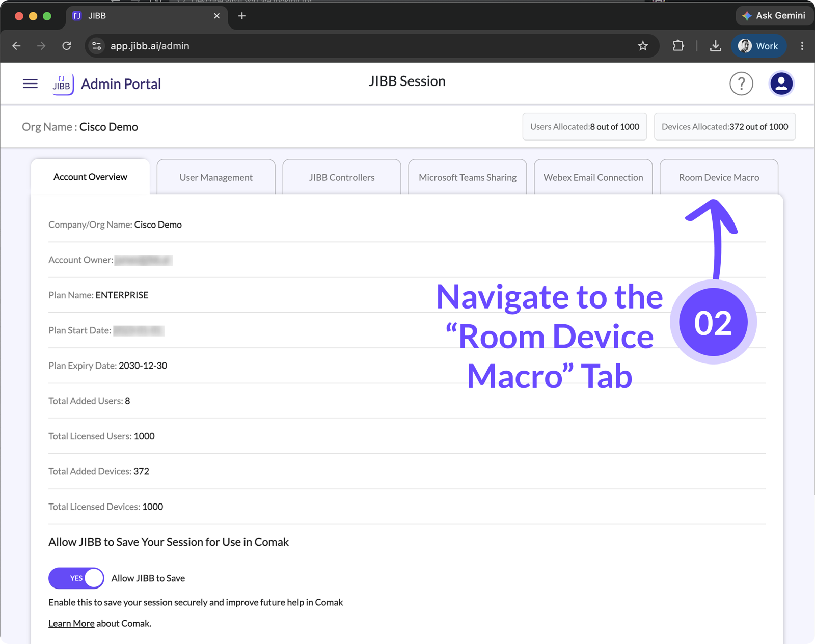Go back with the browser back arrow
Image resolution: width=815 pixels, height=644 pixels.
(17, 46)
